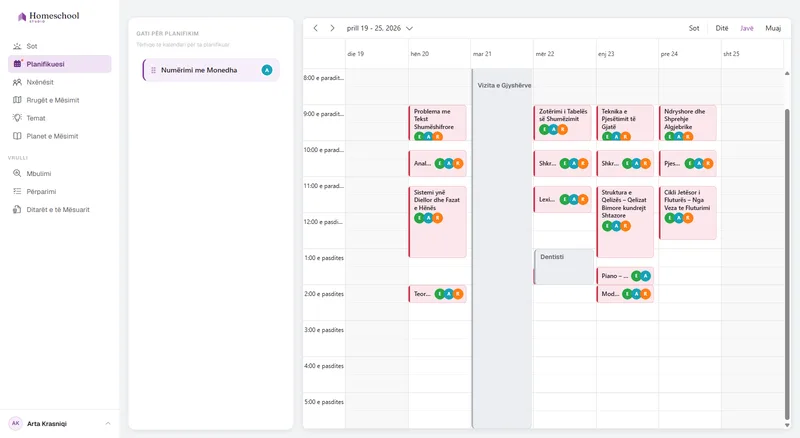The height and width of the screenshot is (438, 800).
Task: Switch to Javë view
Action: pos(746,28)
